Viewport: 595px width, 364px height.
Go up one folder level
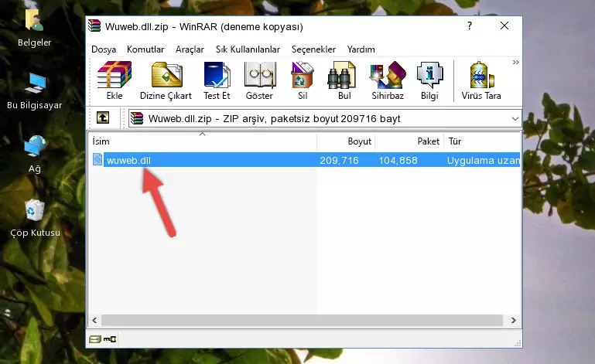(103, 118)
